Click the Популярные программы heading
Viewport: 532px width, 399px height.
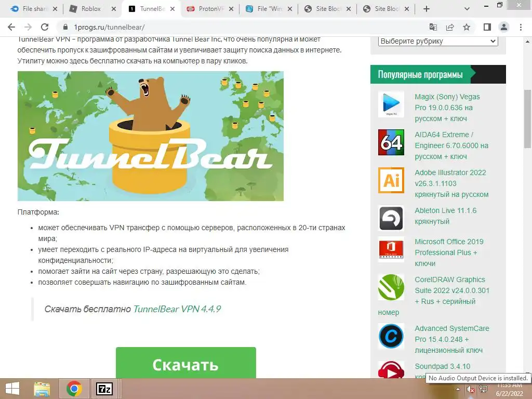pos(420,74)
